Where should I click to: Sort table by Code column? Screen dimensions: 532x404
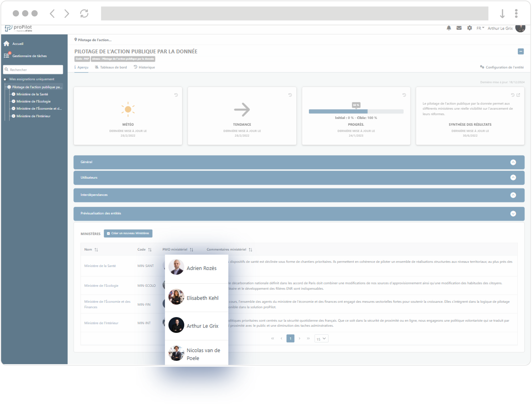coord(150,250)
